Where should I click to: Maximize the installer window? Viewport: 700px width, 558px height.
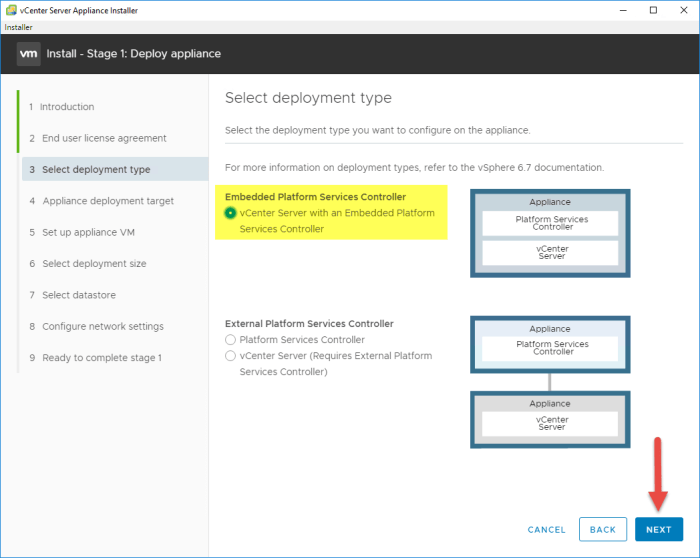(653, 10)
